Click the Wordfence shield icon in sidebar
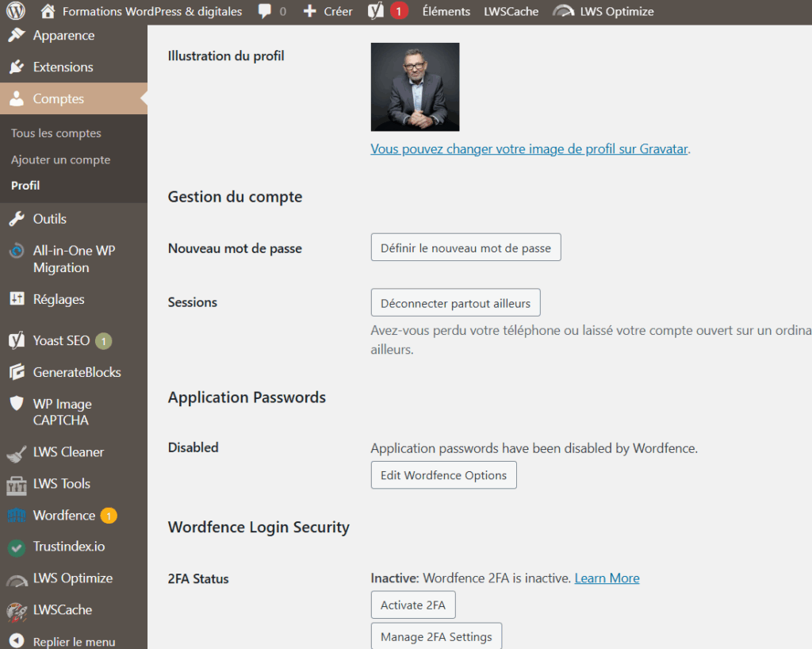812x649 pixels. 17,516
